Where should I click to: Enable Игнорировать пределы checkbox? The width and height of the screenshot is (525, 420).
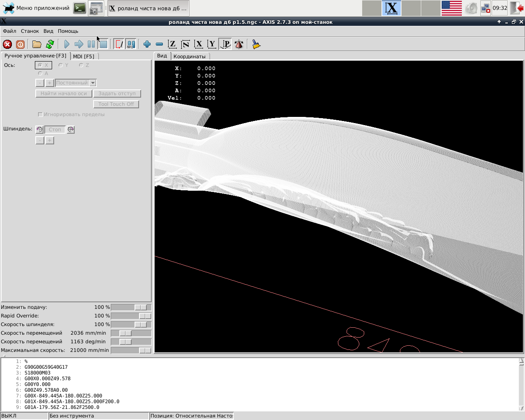(x=40, y=114)
